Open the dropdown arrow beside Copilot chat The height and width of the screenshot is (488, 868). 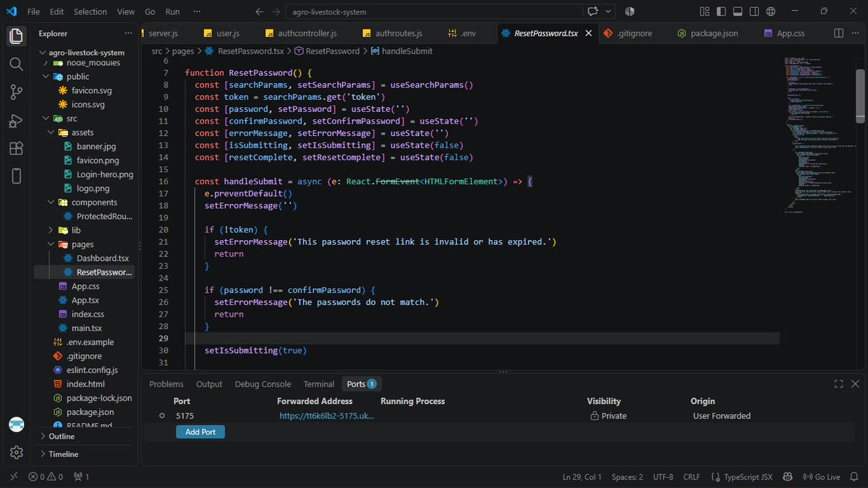(x=608, y=12)
